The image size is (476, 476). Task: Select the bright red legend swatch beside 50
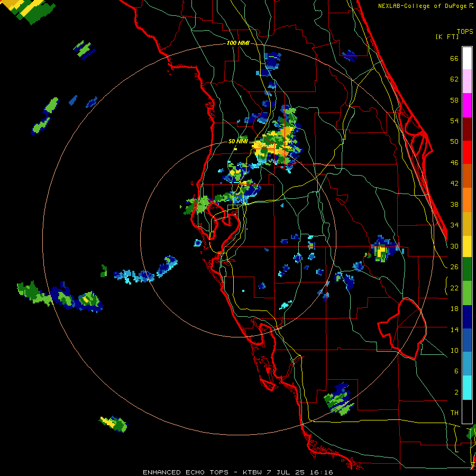467,152
